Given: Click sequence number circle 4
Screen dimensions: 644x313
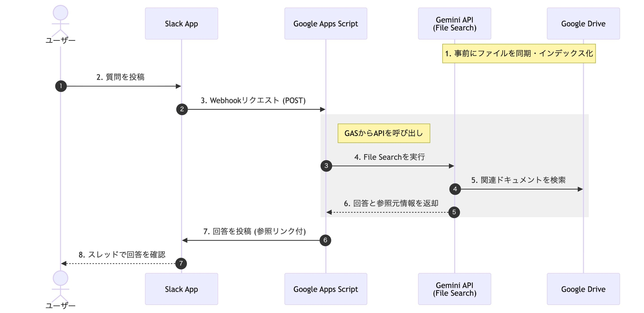Looking at the screenshot, I should click(455, 189).
